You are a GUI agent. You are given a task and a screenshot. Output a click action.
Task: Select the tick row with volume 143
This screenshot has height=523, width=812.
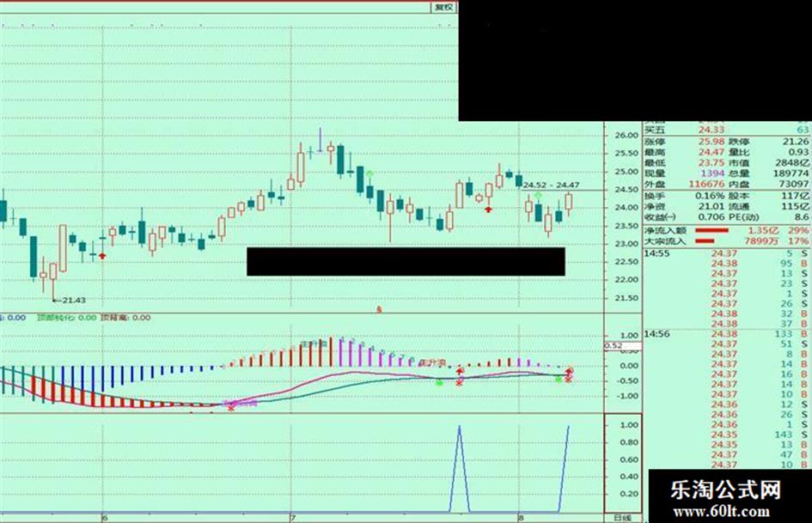[x=727, y=435]
